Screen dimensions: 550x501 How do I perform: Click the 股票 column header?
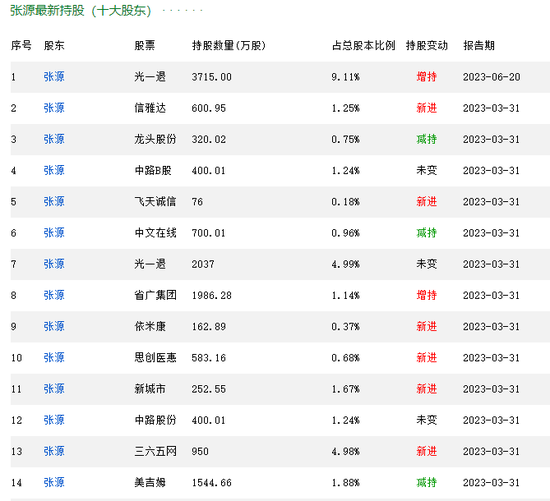click(145, 46)
